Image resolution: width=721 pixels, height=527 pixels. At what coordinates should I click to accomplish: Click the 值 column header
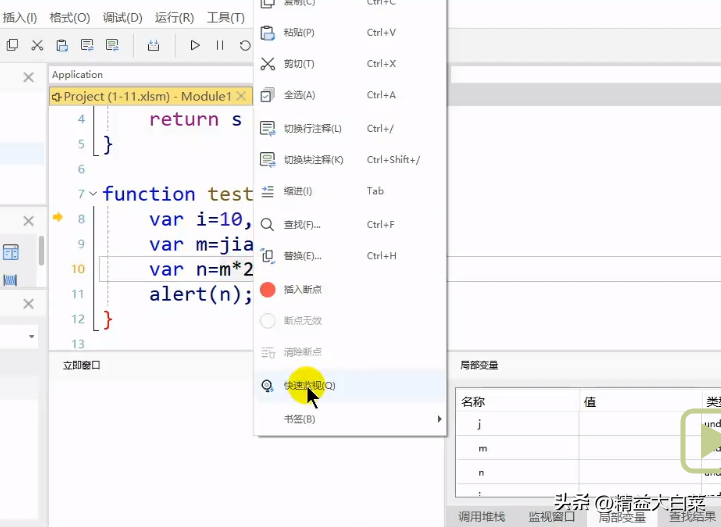click(x=641, y=401)
